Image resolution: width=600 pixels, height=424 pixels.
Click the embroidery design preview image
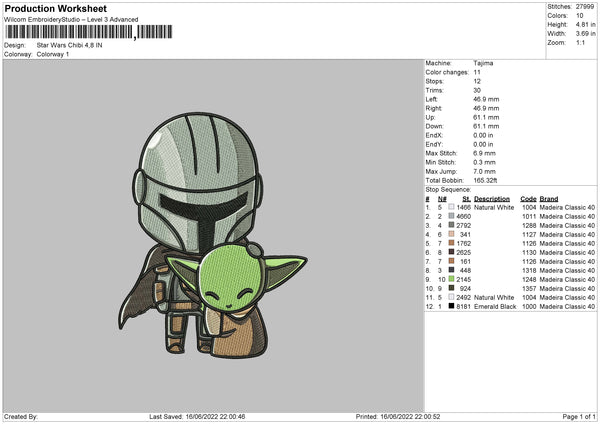[x=213, y=236]
